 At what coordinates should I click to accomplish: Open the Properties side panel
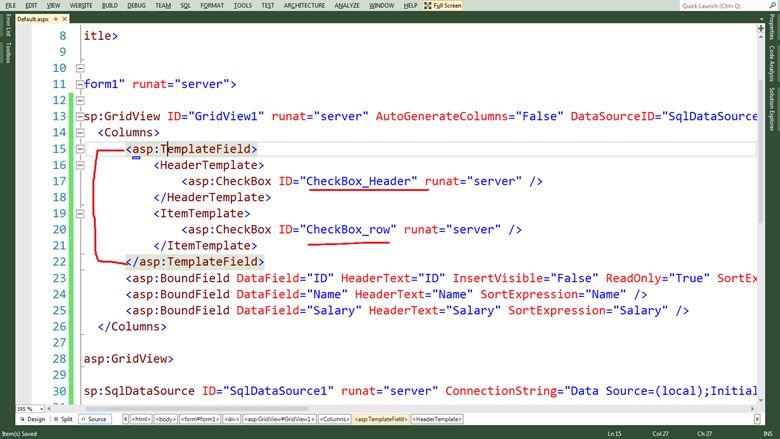pos(772,27)
